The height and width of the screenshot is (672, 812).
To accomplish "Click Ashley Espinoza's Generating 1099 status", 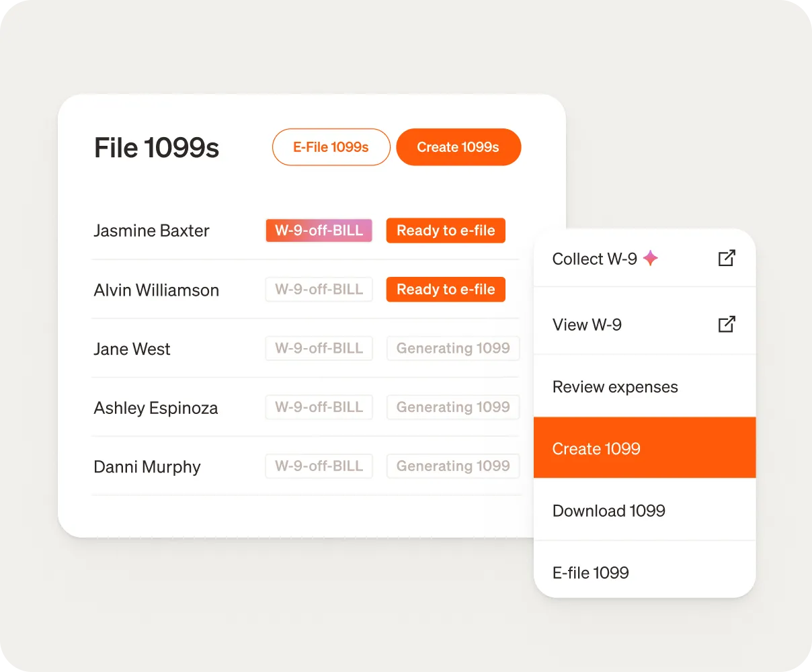I will point(453,407).
